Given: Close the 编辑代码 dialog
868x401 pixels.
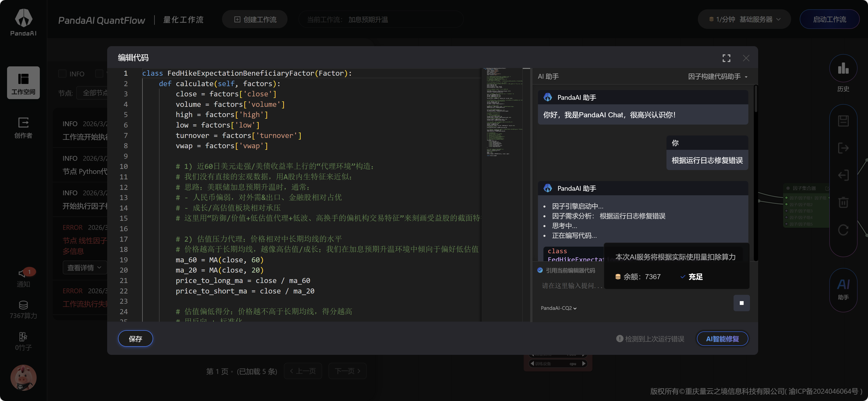Looking at the screenshot, I should (746, 58).
